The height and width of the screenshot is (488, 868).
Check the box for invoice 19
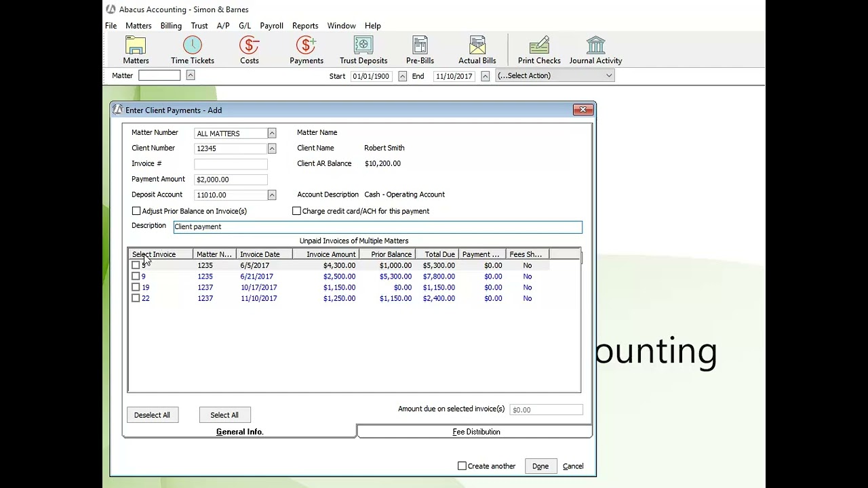[136, 287]
